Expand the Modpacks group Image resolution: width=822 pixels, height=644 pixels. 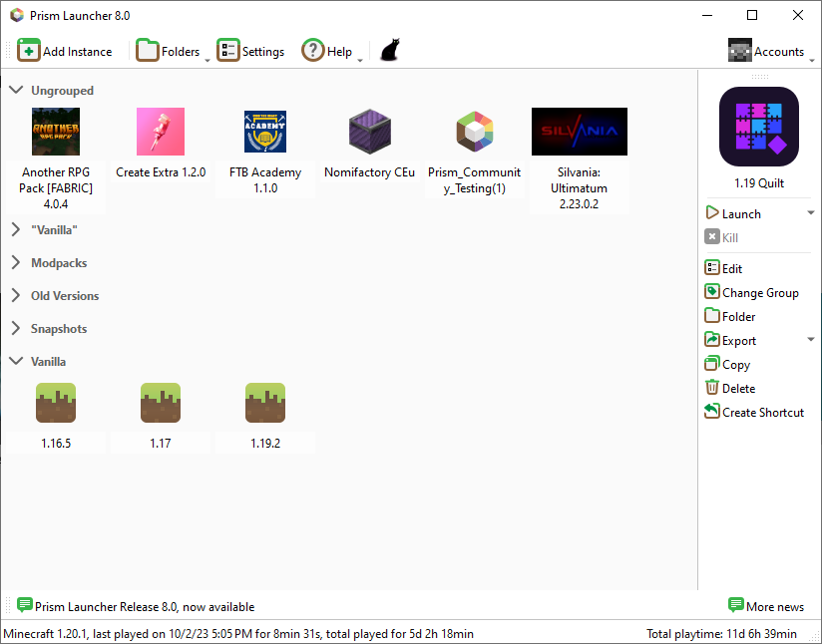(x=16, y=262)
